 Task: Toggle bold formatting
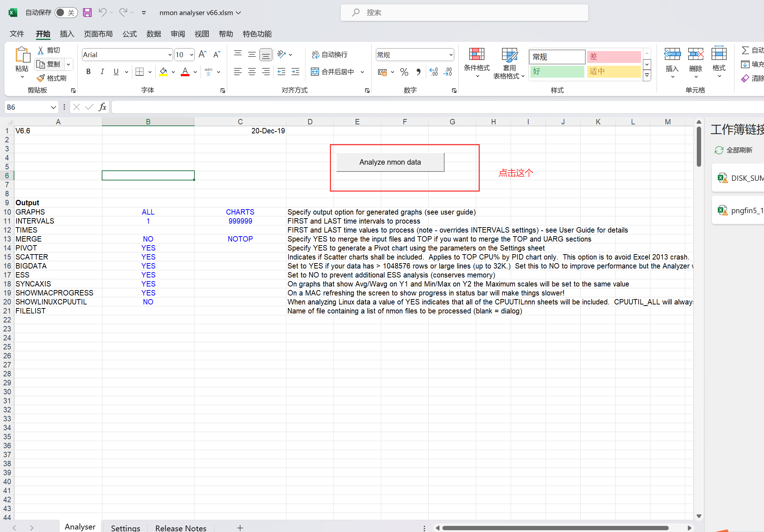(x=88, y=72)
